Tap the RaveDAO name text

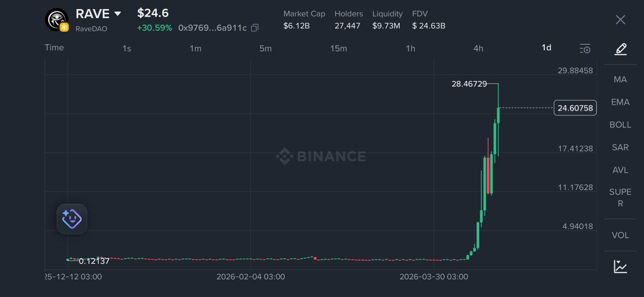click(x=91, y=28)
